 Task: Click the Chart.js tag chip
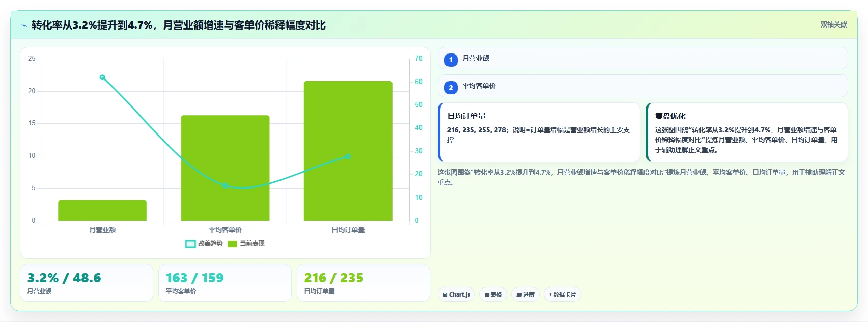click(x=456, y=294)
